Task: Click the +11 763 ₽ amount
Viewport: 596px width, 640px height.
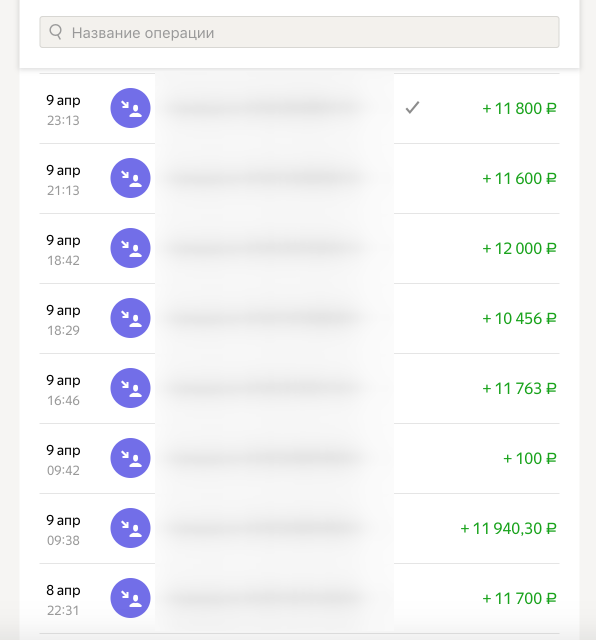Action: pyautogui.click(x=519, y=388)
